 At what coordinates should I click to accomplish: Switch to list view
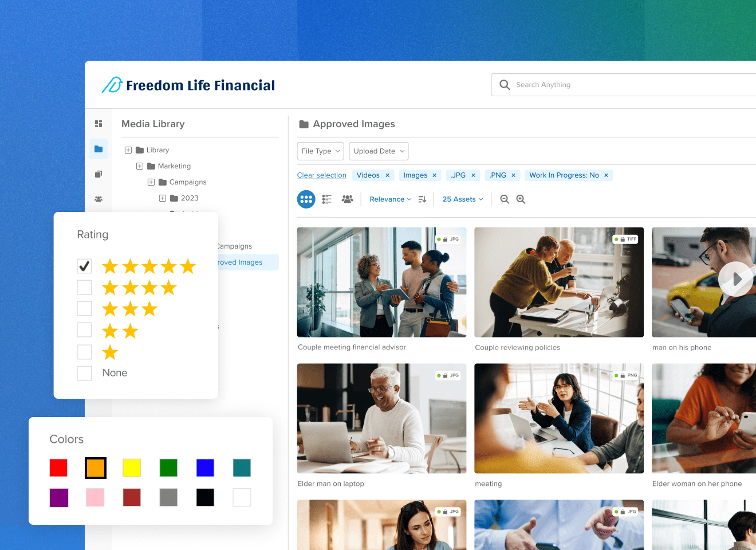coord(327,199)
